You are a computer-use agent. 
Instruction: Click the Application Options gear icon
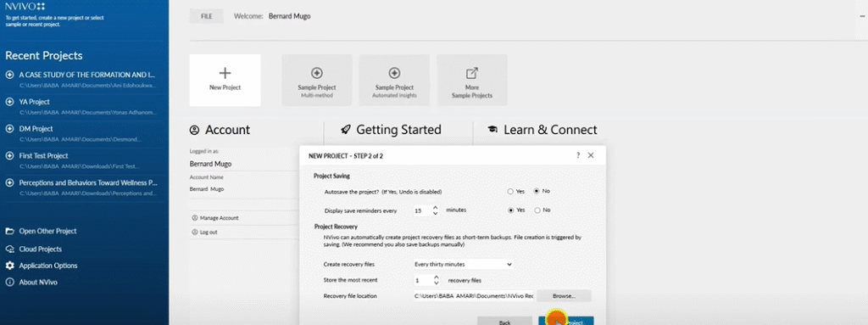(x=9, y=266)
